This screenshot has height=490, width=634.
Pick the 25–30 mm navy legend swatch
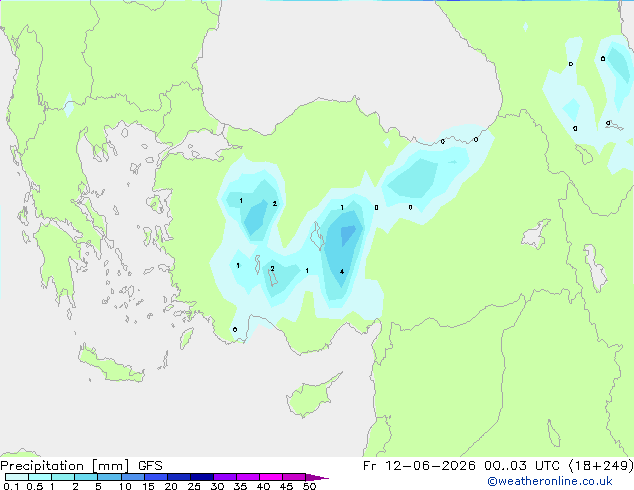(x=202, y=477)
